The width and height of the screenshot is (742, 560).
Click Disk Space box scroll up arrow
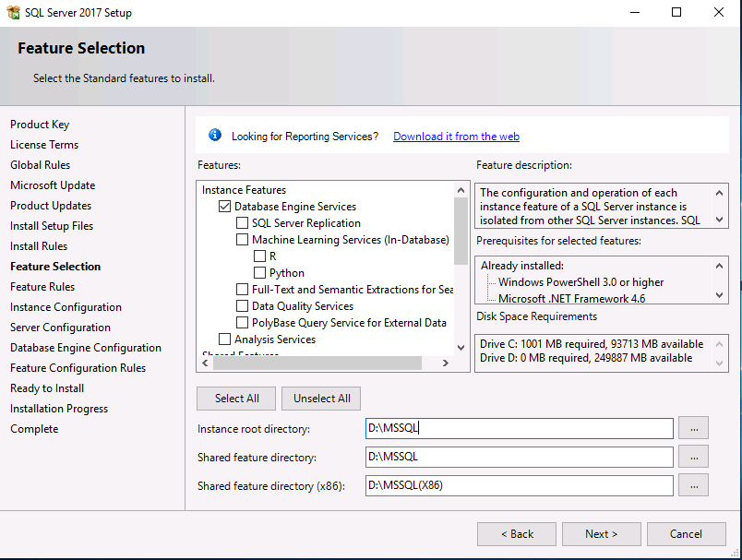(x=719, y=344)
